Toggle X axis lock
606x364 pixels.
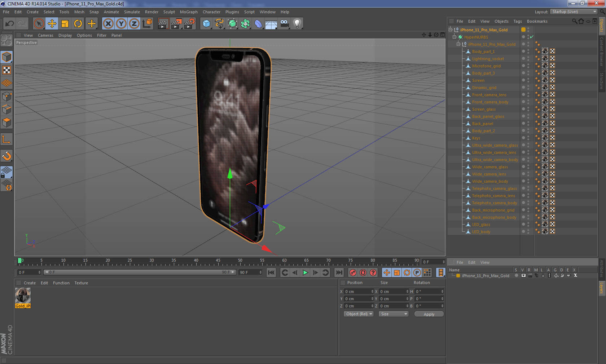click(108, 24)
